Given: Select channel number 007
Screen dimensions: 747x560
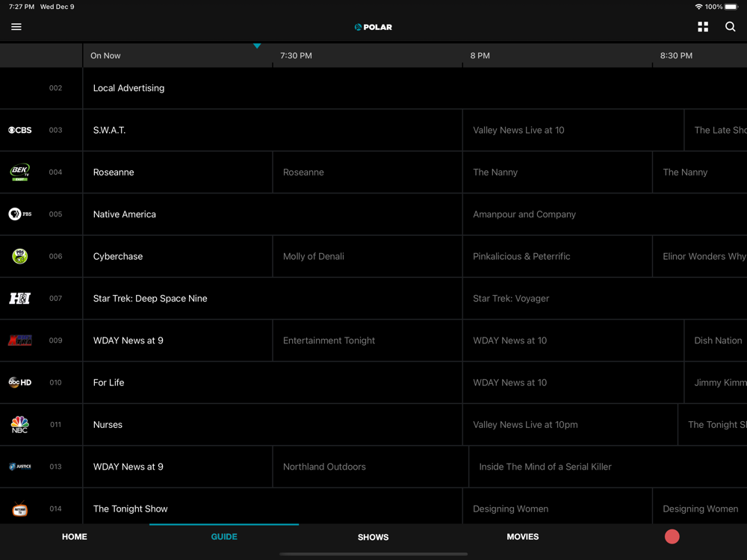Looking at the screenshot, I should coord(55,298).
